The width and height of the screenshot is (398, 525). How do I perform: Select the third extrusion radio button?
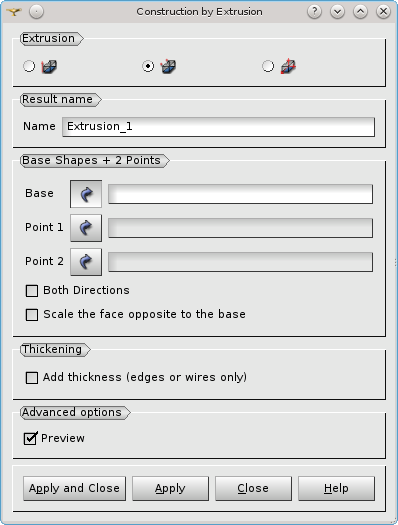[x=268, y=66]
